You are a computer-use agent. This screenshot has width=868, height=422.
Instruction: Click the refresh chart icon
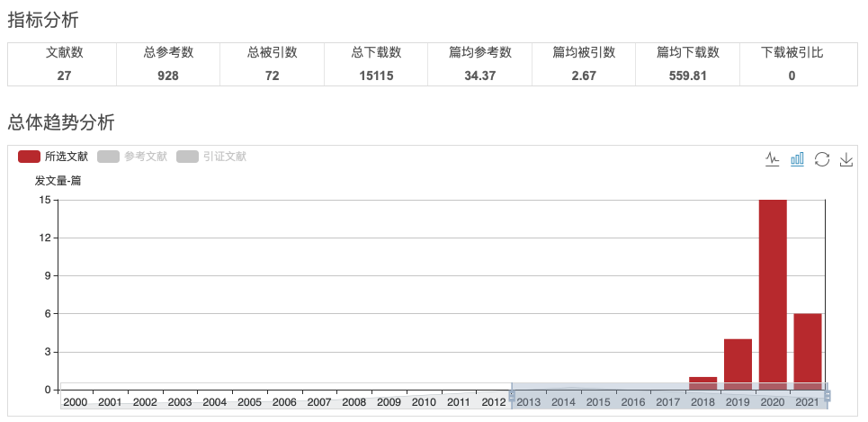(822, 159)
